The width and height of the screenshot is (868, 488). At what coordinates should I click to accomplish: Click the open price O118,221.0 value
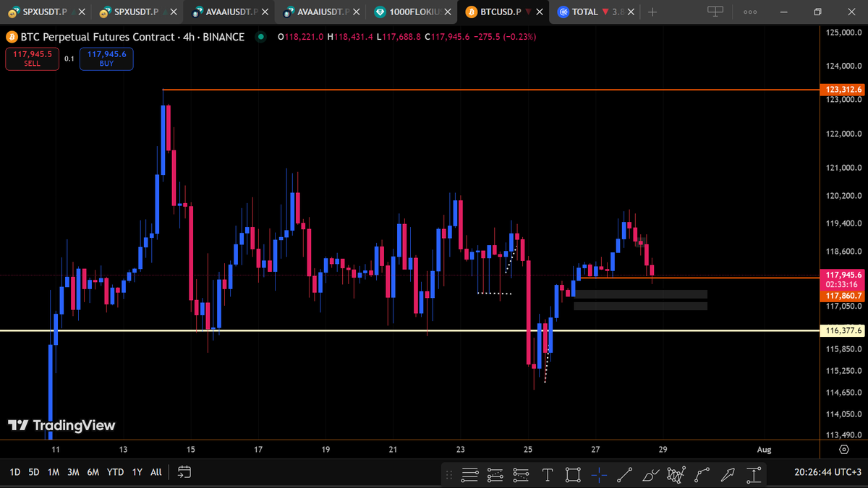[301, 37]
